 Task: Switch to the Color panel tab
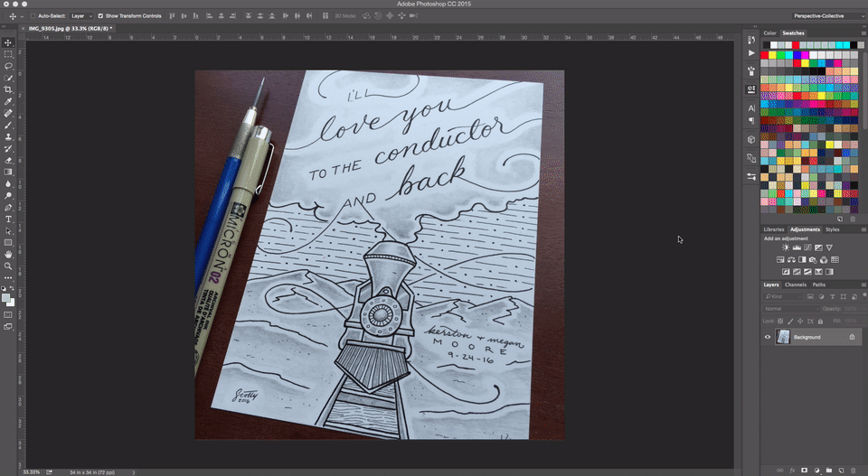(769, 33)
